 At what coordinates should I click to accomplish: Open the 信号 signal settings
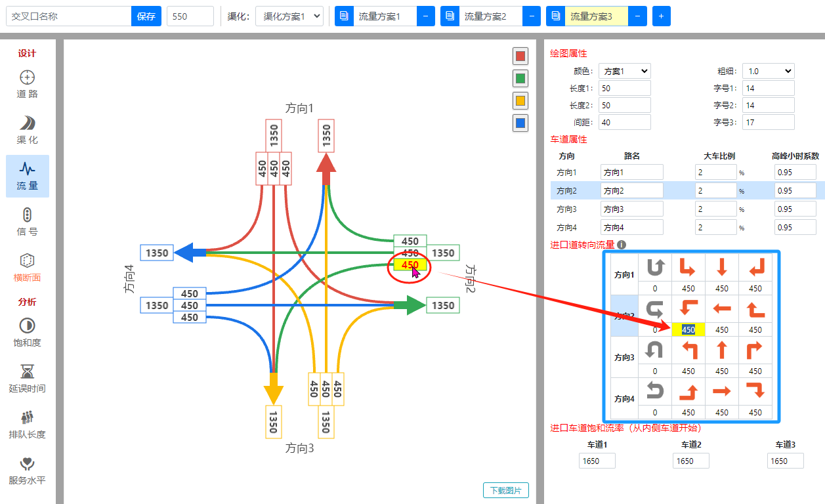coord(28,222)
